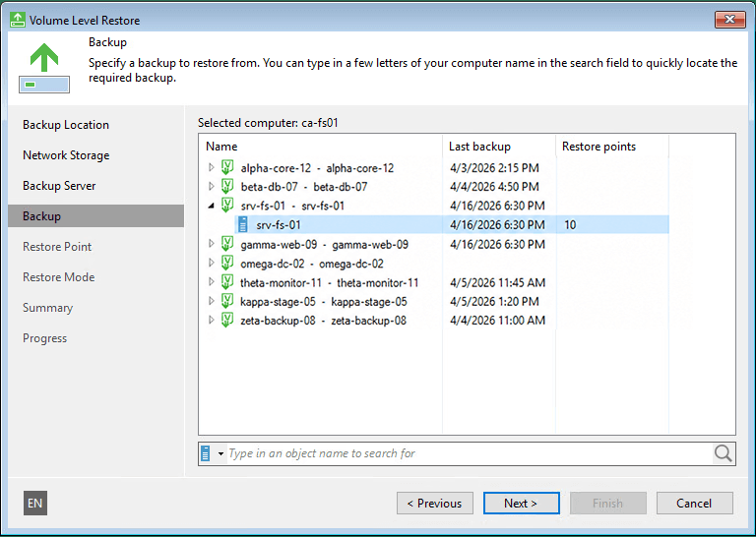Select the child srv-fs-01 computer row
The width and height of the screenshot is (756, 537).
pos(452,224)
